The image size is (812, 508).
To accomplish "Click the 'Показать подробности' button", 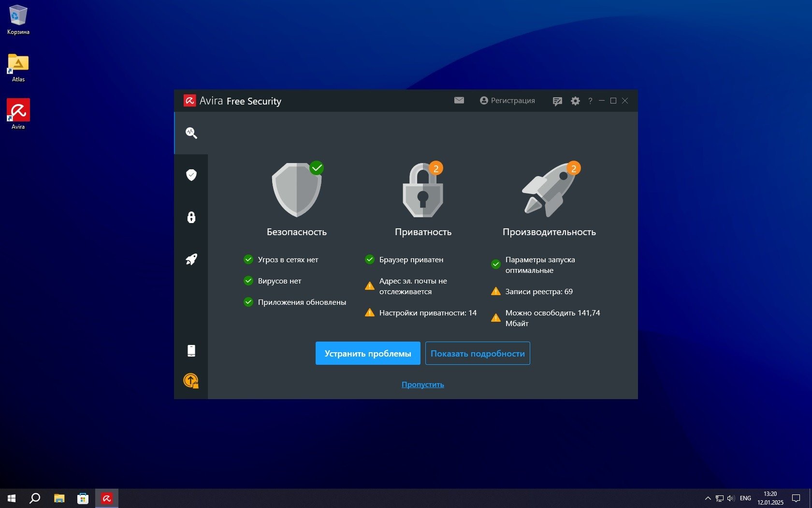I will point(478,353).
